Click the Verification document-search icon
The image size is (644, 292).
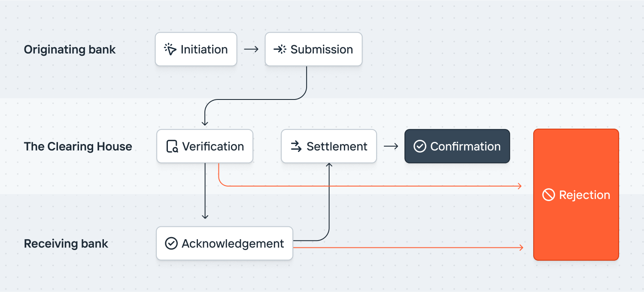tap(172, 147)
